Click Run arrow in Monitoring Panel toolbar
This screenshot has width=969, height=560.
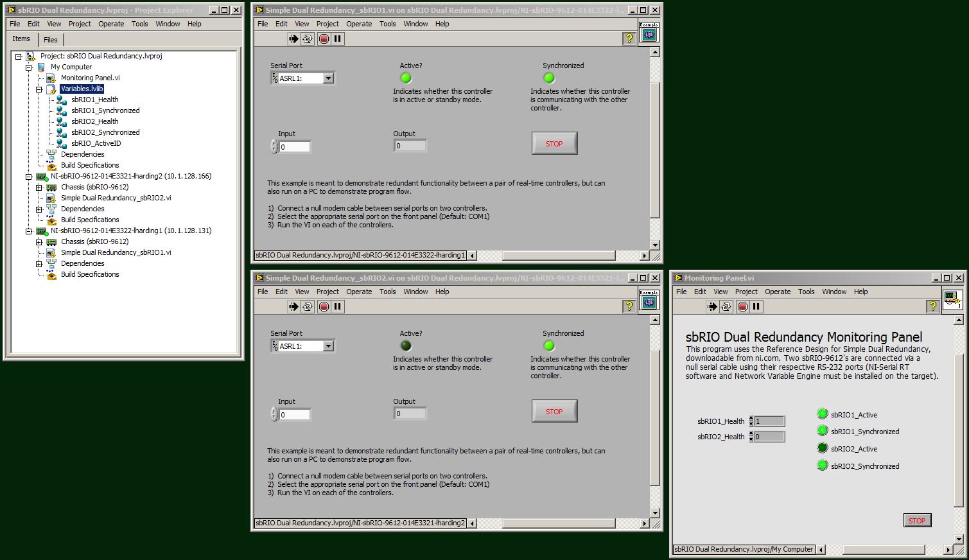[712, 306]
